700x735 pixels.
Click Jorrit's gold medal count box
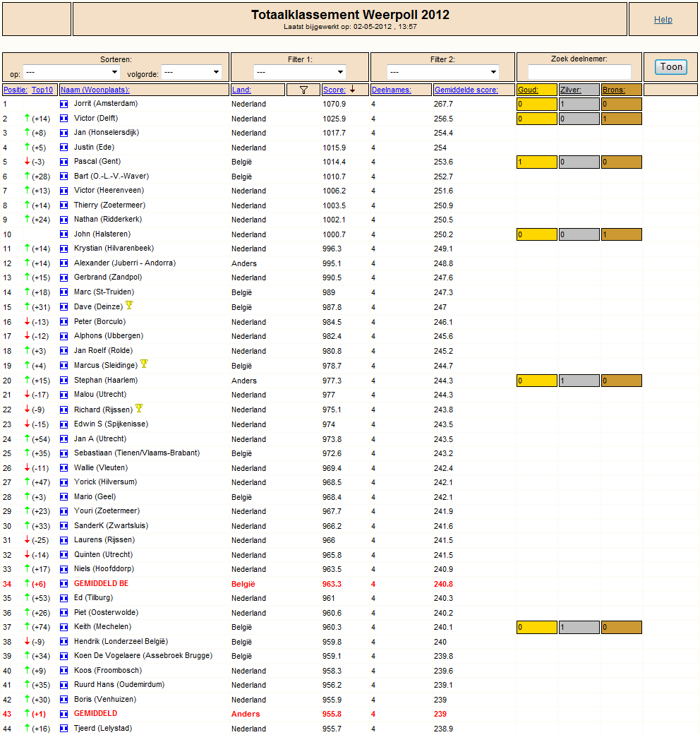[537, 104]
